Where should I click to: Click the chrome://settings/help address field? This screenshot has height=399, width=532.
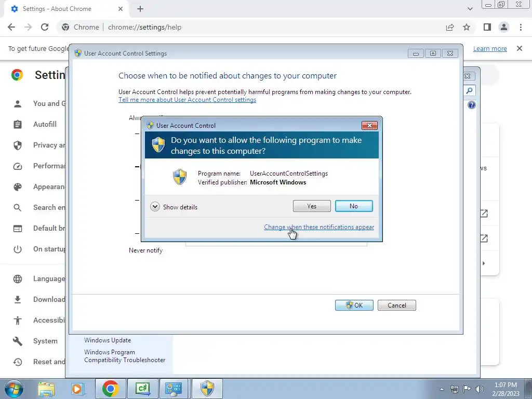point(144,27)
